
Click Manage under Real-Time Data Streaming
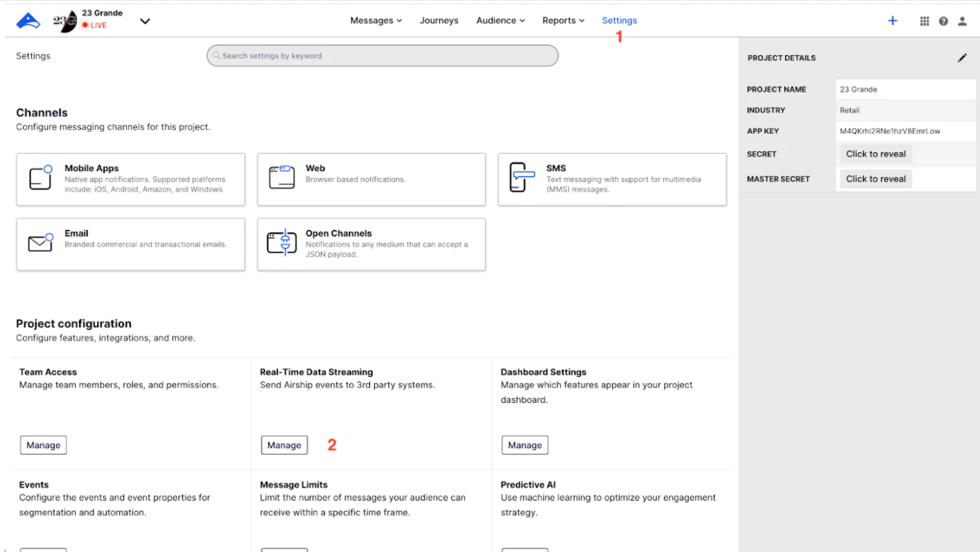(284, 445)
